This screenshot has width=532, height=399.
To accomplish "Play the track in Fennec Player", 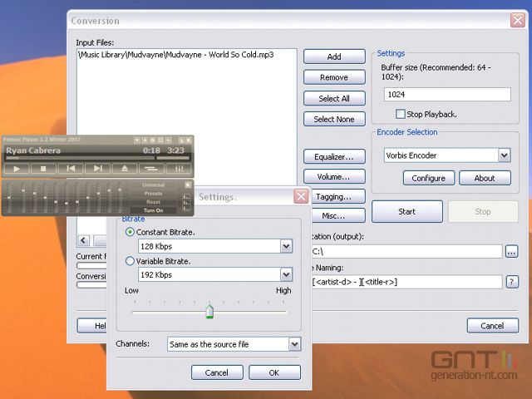I will (x=17, y=168).
